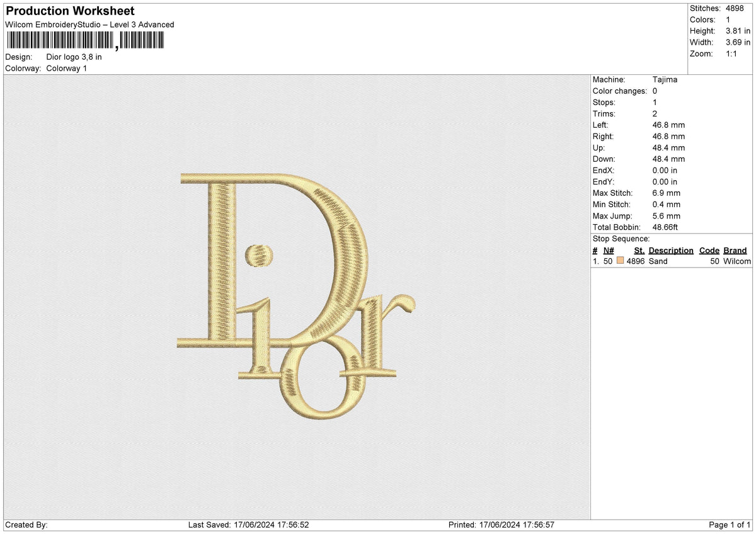Image resolution: width=756 pixels, height=534 pixels.
Task: Click the Left value 46.8 mm
Action: pyautogui.click(x=669, y=125)
